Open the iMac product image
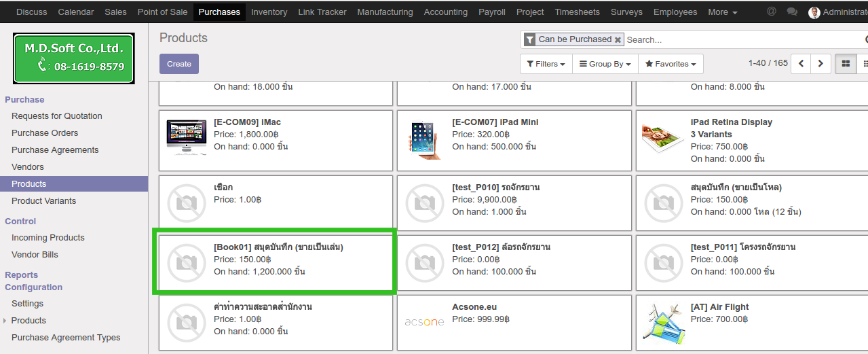Viewport: 868px width, 354px height. tap(186, 138)
